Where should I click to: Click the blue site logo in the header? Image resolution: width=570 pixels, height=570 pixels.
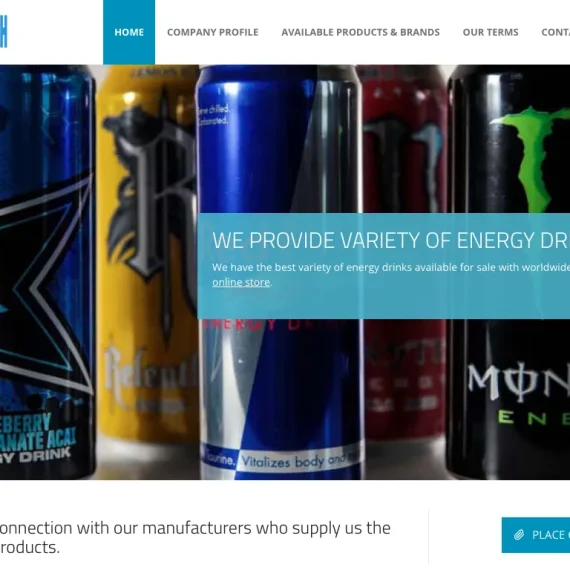[x=3, y=32]
